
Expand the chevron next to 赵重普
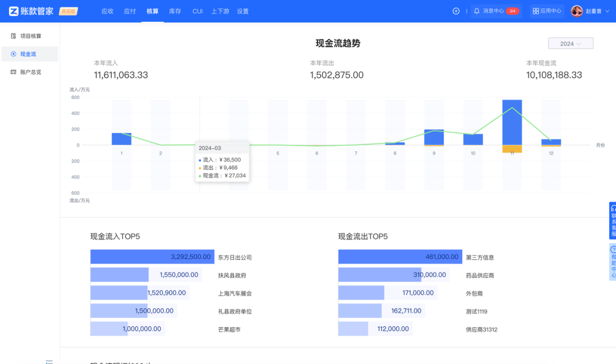[x=606, y=11]
